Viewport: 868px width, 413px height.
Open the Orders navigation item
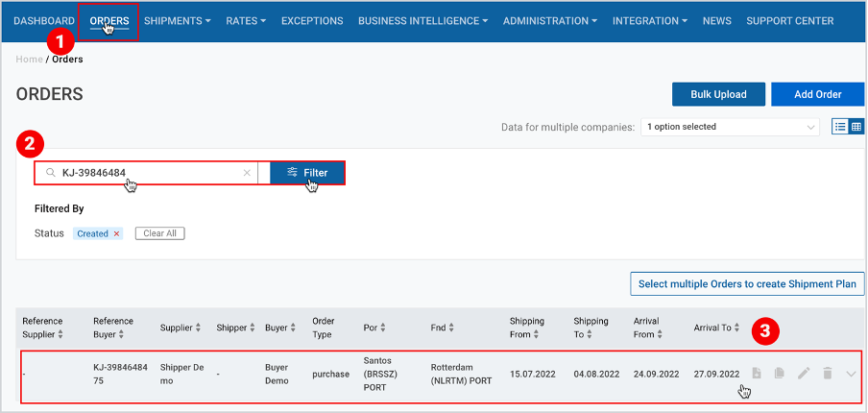point(109,21)
